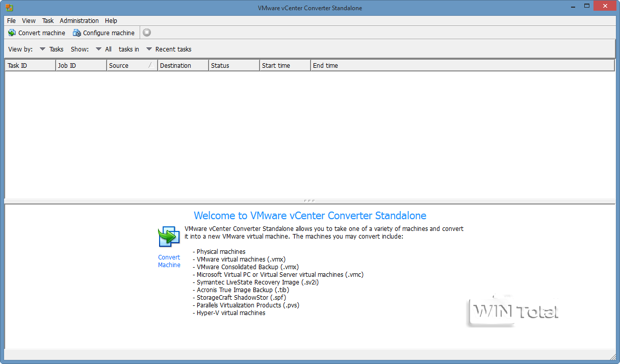Click the grey stop icon in toolbar
The image size is (620, 364).
pos(146,32)
